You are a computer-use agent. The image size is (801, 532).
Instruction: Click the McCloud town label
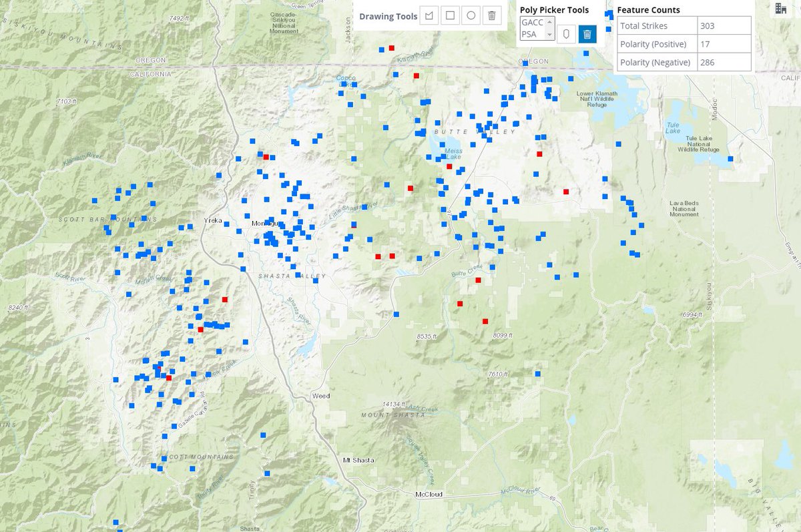(x=428, y=495)
